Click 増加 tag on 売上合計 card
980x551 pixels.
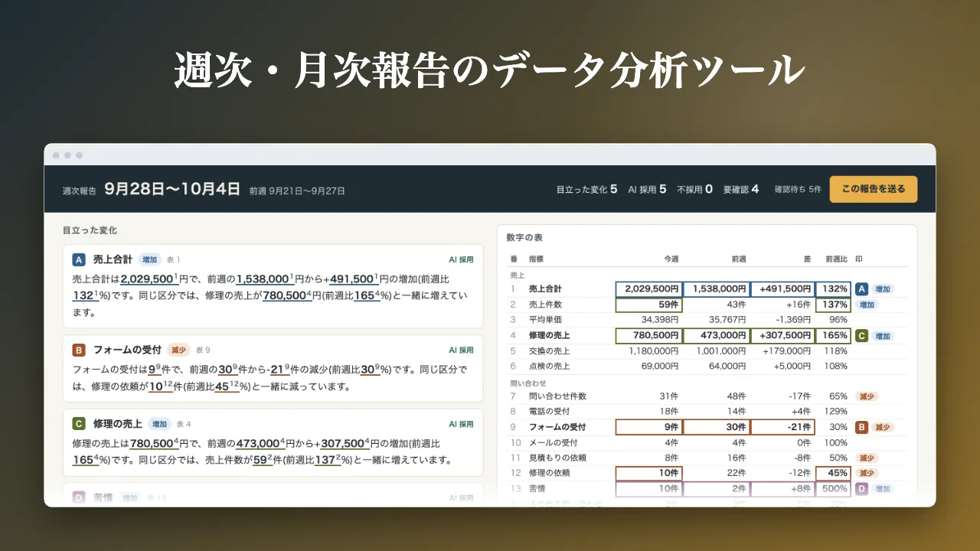click(x=150, y=259)
